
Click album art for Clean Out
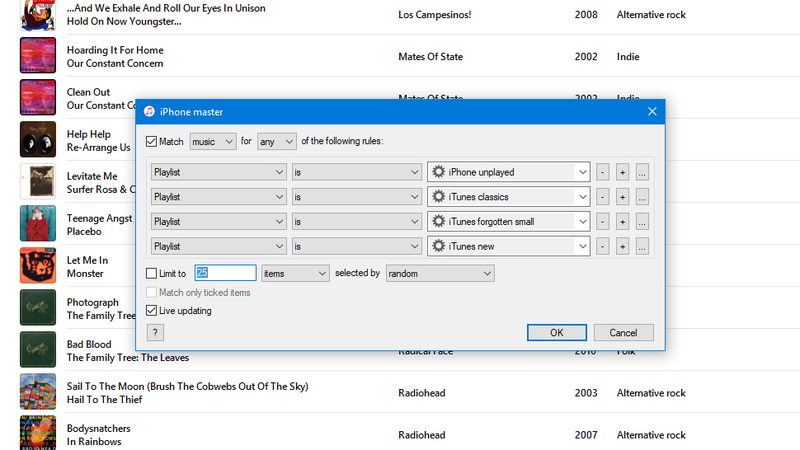(38, 97)
